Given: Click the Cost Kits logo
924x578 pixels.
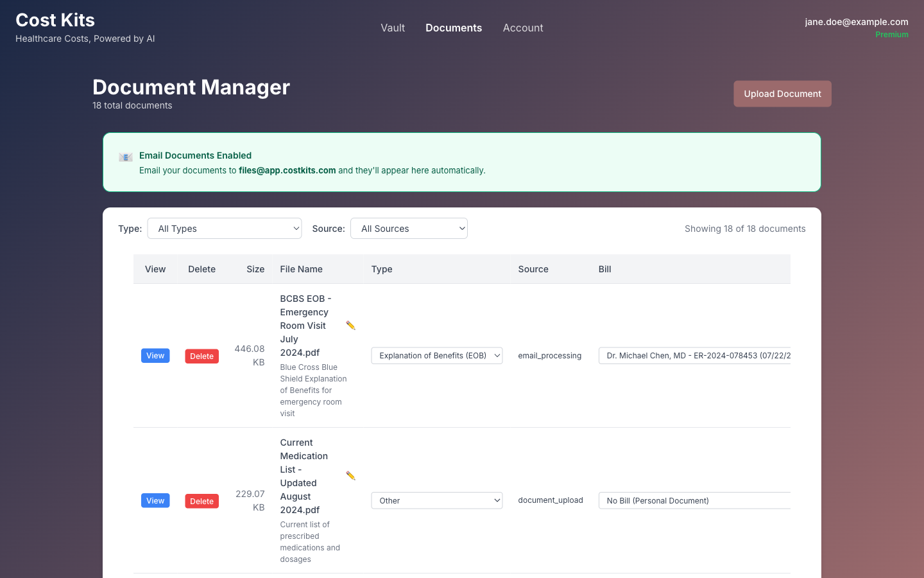Looking at the screenshot, I should pos(55,20).
